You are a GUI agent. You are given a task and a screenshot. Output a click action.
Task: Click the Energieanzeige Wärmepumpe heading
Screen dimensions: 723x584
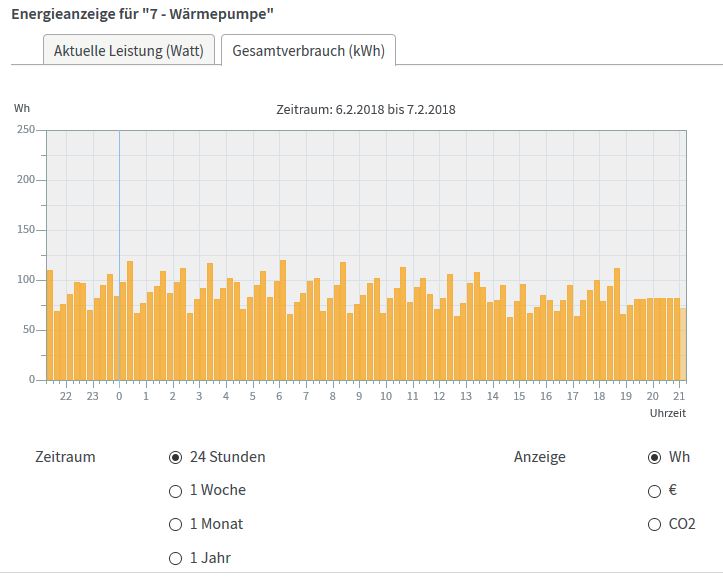142,14
